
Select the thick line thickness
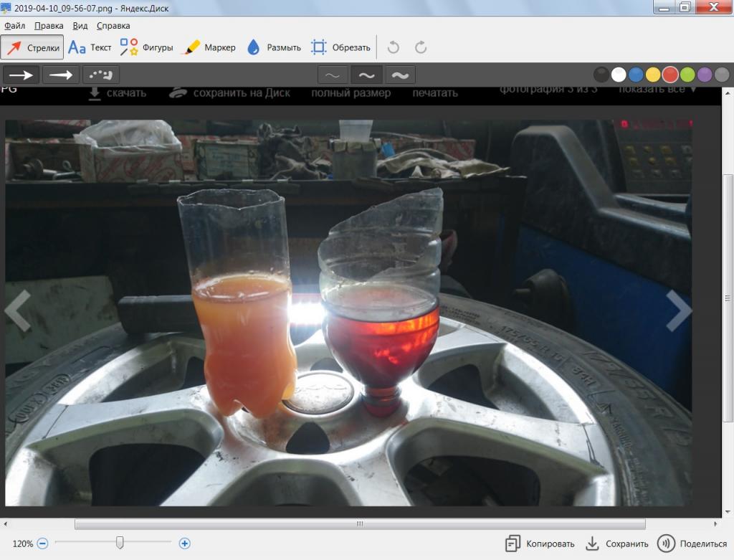(400, 75)
